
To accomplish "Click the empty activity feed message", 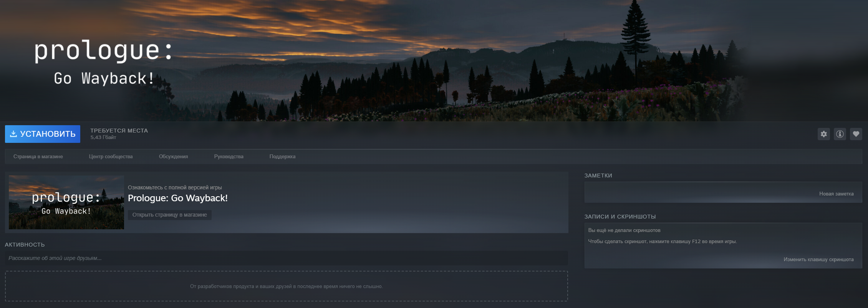I will click(x=287, y=286).
